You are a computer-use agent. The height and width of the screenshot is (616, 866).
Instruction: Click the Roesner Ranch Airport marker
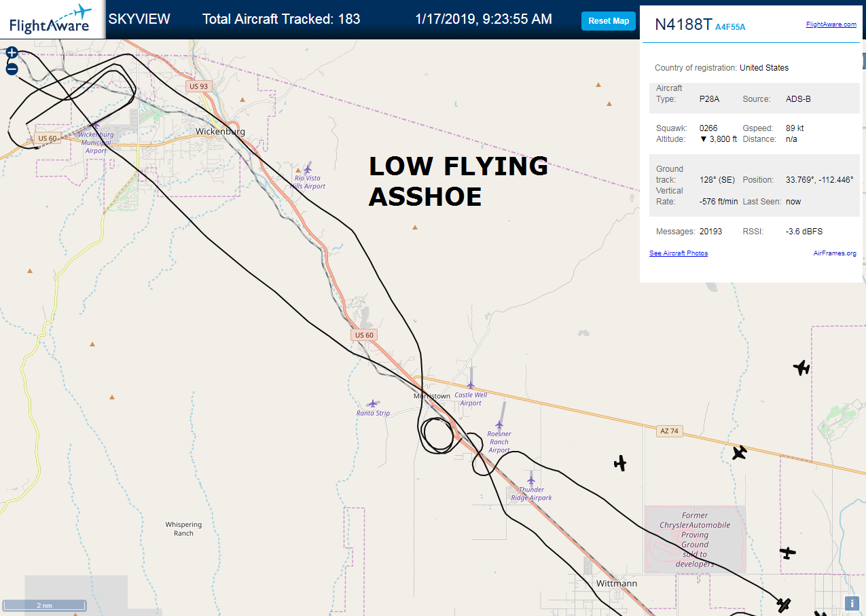pos(499,424)
